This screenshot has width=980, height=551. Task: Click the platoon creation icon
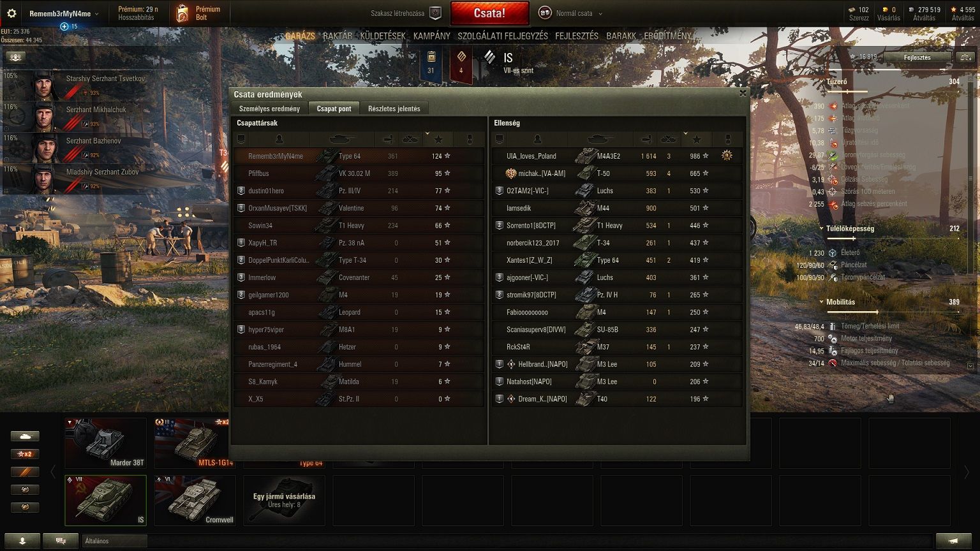435,13
